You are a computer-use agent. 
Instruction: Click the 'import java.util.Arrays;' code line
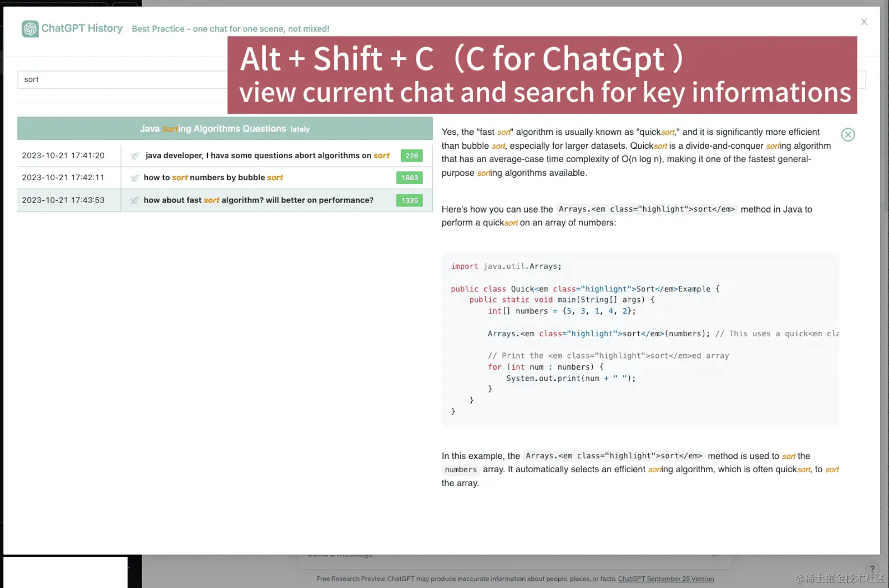coord(506,266)
